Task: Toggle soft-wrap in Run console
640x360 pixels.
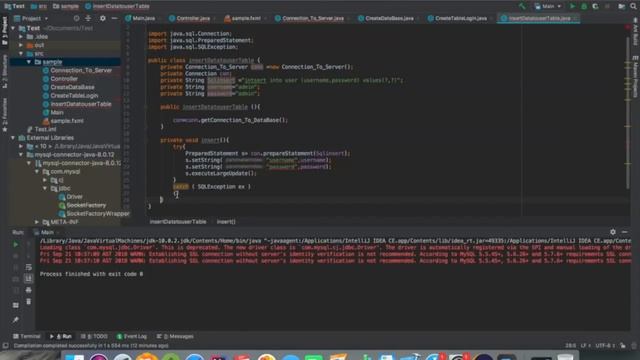Action: click(x=28, y=267)
